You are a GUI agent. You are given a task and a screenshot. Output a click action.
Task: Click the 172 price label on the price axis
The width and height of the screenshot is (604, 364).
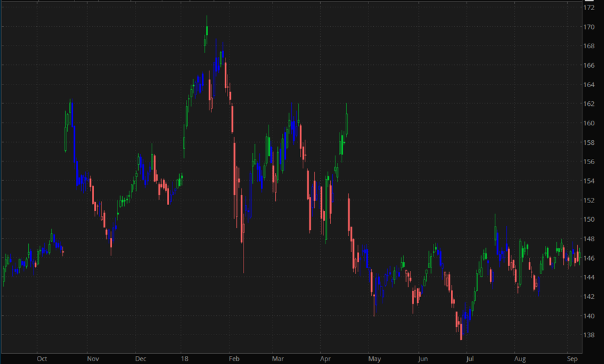point(589,7)
